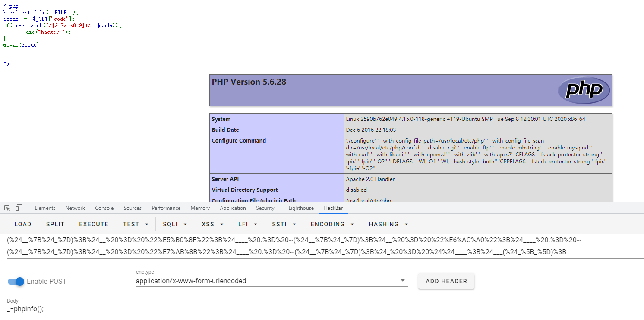644x320 pixels.
Task: Toggle the Enable POST switch
Action: [16, 281]
